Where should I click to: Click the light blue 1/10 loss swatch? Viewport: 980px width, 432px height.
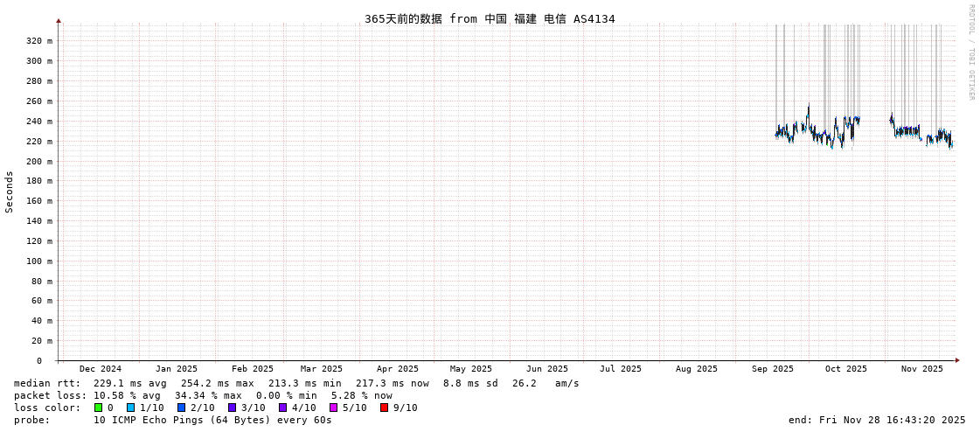[x=130, y=408]
